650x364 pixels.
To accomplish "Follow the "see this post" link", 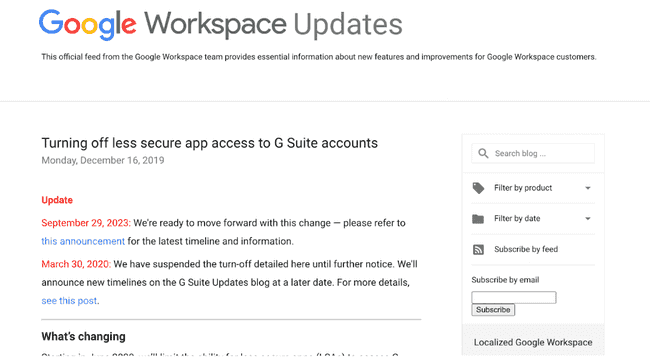I will [x=69, y=301].
